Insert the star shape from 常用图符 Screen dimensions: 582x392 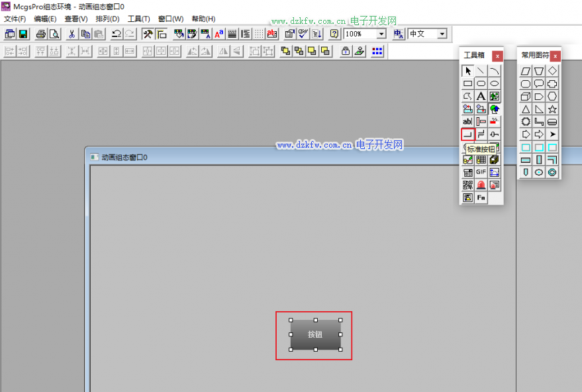(x=552, y=109)
